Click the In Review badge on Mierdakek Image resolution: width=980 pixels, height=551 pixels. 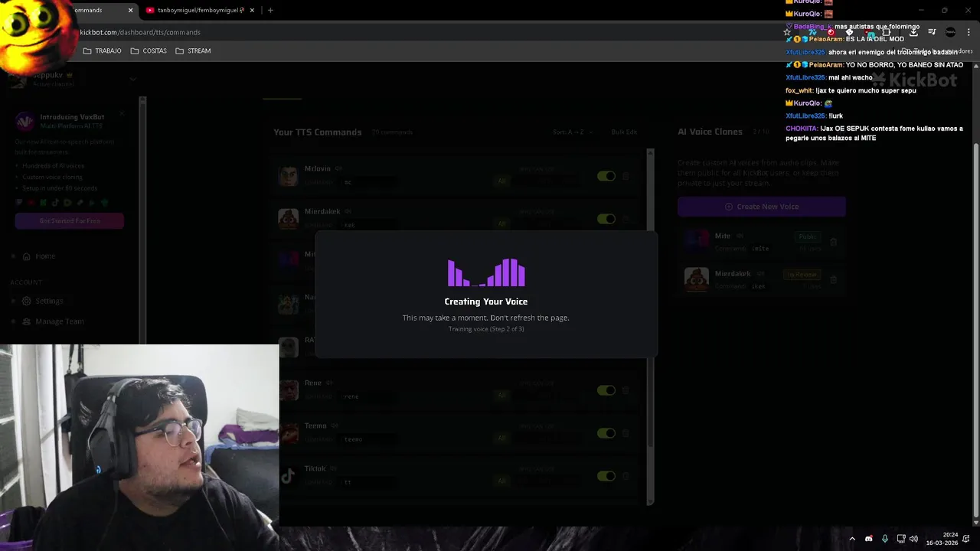tap(802, 274)
